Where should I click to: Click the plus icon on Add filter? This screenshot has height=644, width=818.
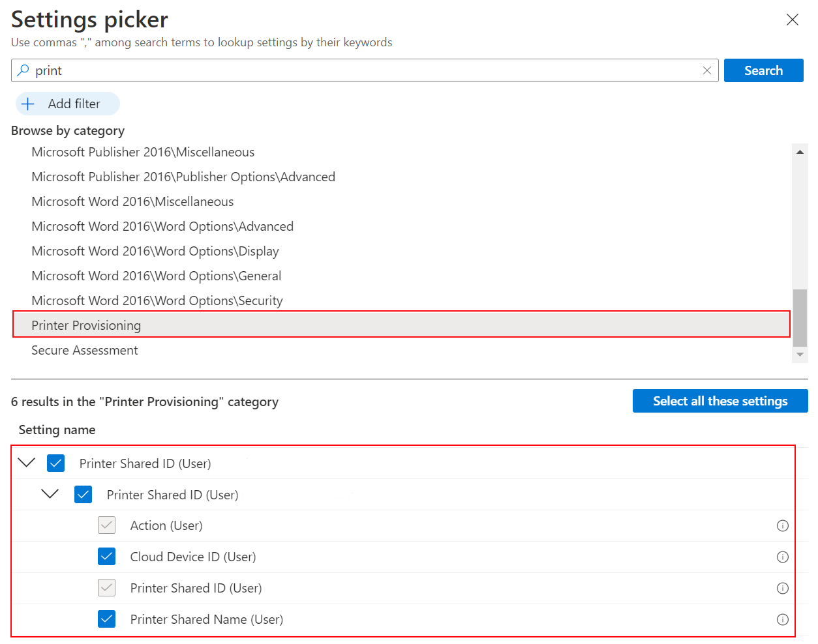(27, 104)
